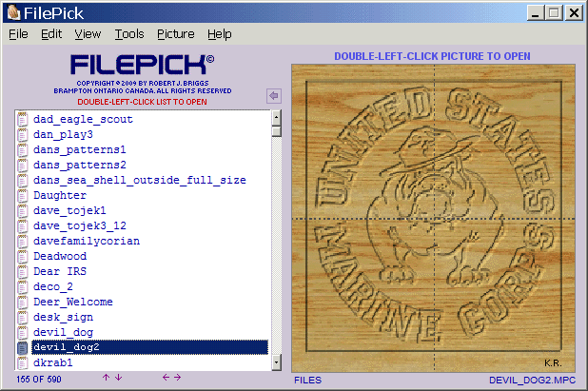Click the DEVIL_DOG2.MPC filename label
Image resolution: width=588 pixels, height=391 pixels.
point(532,381)
